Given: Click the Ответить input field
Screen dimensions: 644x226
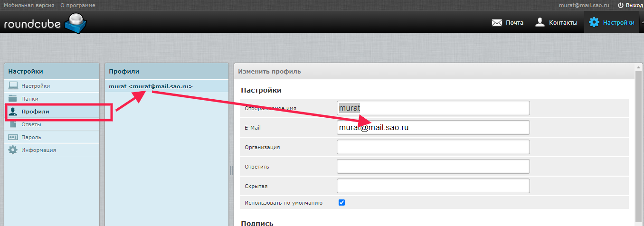Looking at the screenshot, I should (433, 167).
